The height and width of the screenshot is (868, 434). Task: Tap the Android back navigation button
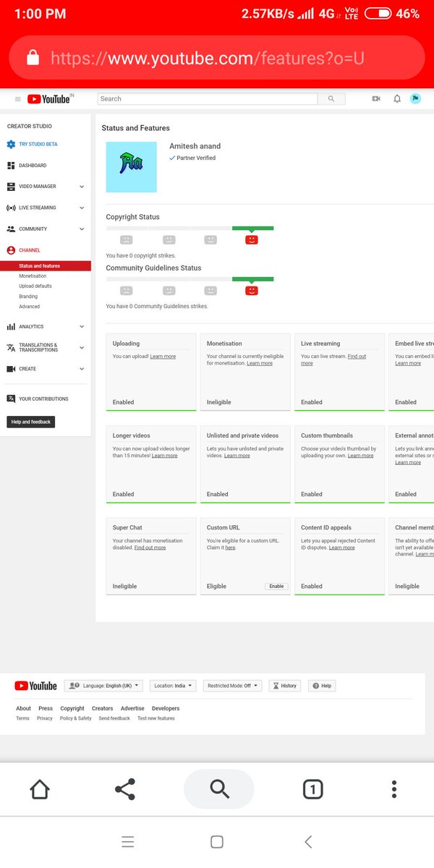[308, 841]
